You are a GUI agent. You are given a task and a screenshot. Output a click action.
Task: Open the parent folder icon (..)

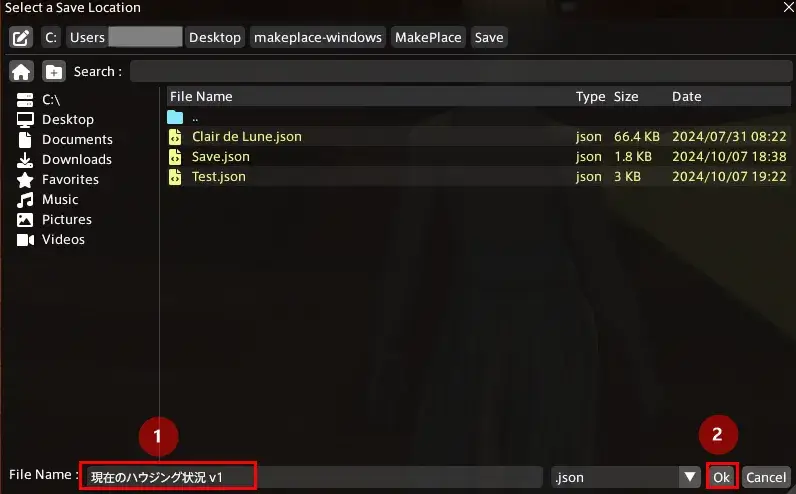pos(175,117)
